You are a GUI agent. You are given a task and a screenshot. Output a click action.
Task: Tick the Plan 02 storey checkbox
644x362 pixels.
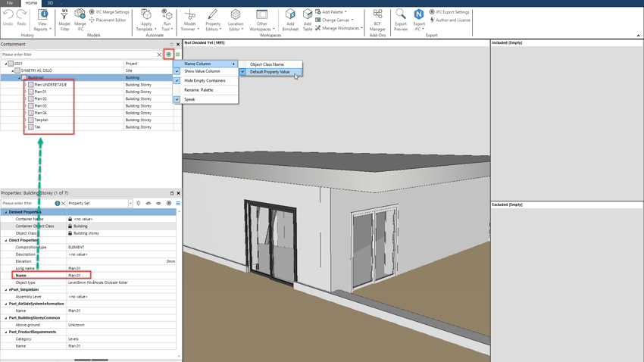(x=31, y=99)
